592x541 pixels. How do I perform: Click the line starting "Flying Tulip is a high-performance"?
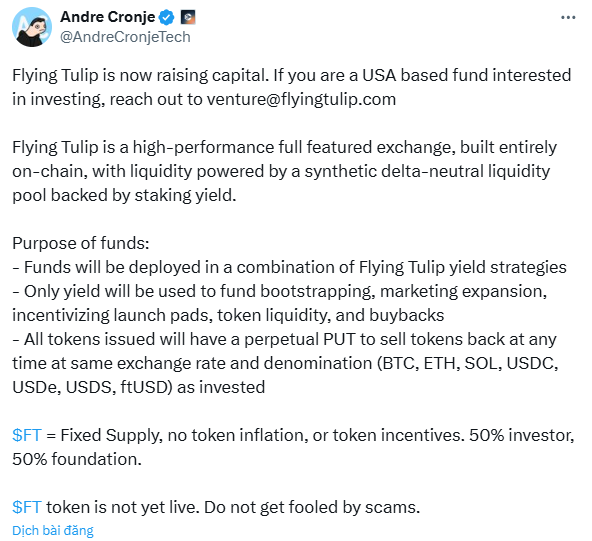[284, 147]
